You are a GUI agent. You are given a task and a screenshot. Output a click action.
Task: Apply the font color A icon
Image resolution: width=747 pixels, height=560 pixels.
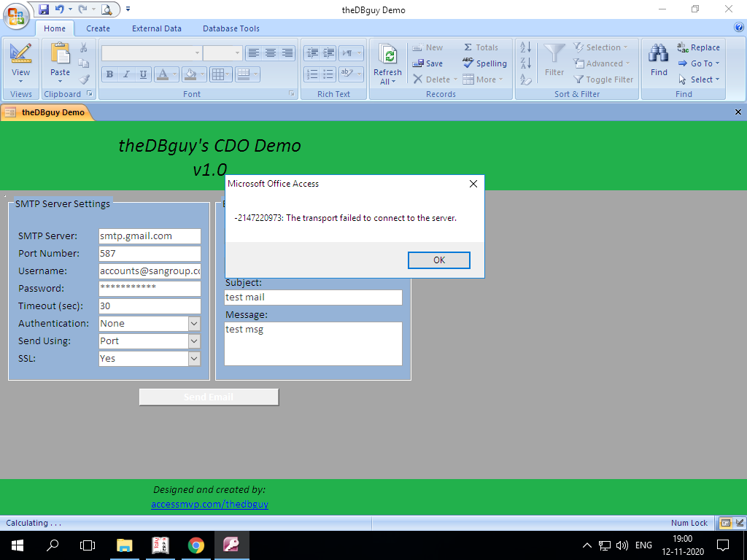click(163, 74)
